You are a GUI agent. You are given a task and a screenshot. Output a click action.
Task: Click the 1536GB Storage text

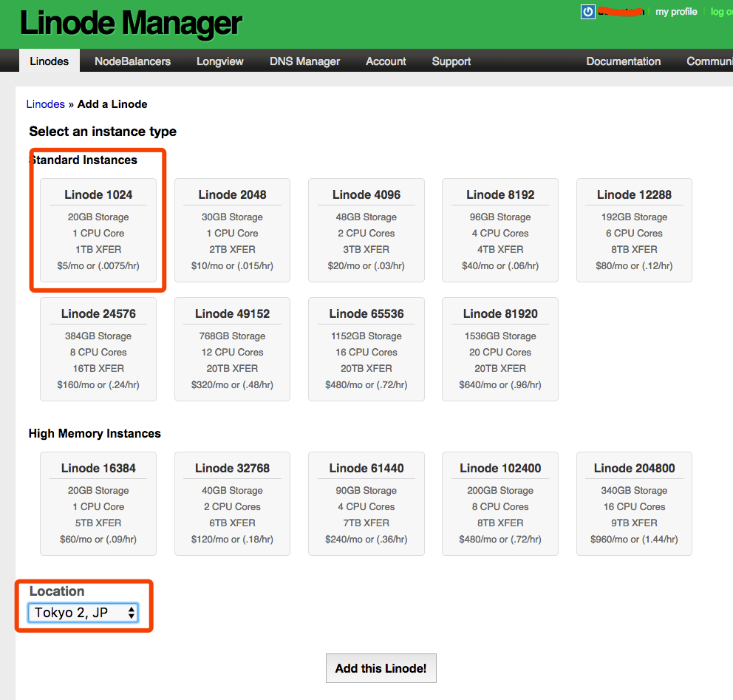500,336
